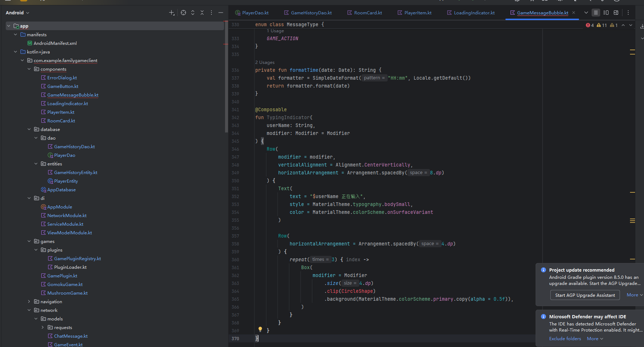Click the light bulb quick-fix icon
This screenshot has width=644, height=347.
click(x=260, y=329)
